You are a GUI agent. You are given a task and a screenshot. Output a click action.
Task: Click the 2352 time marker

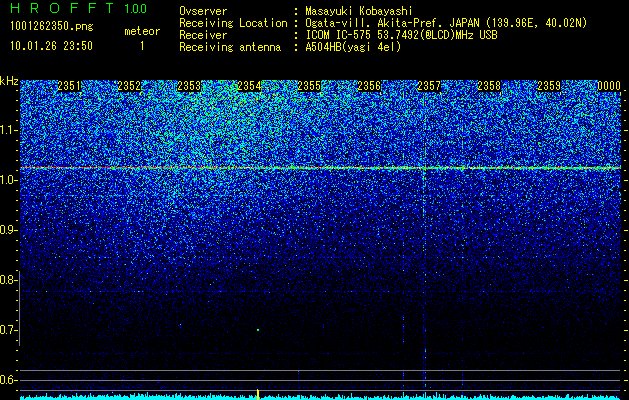click(129, 86)
